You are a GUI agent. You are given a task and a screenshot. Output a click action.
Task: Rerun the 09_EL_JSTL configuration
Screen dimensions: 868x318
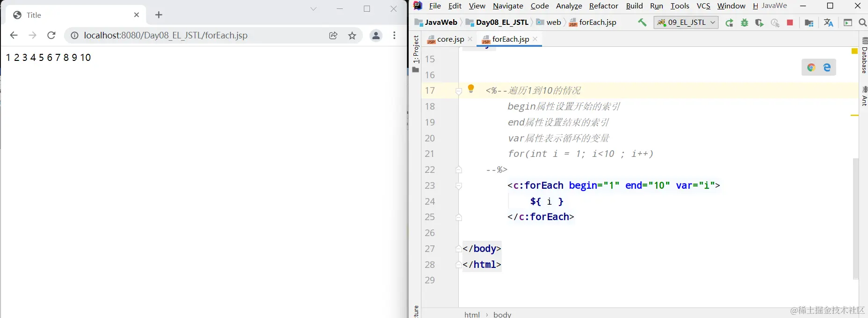tap(729, 22)
